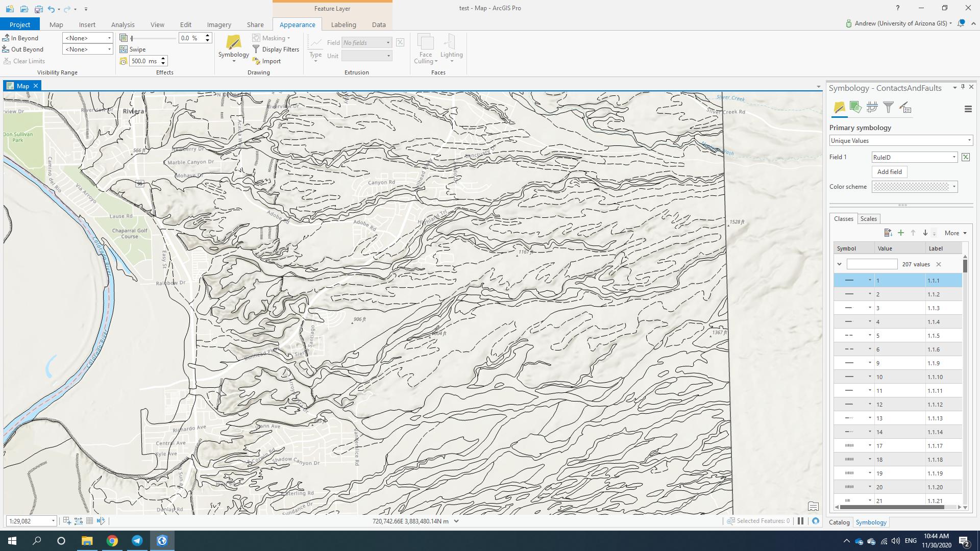The width and height of the screenshot is (980, 551).
Task: Open the coordinate display units dropdown
Action: (x=456, y=521)
